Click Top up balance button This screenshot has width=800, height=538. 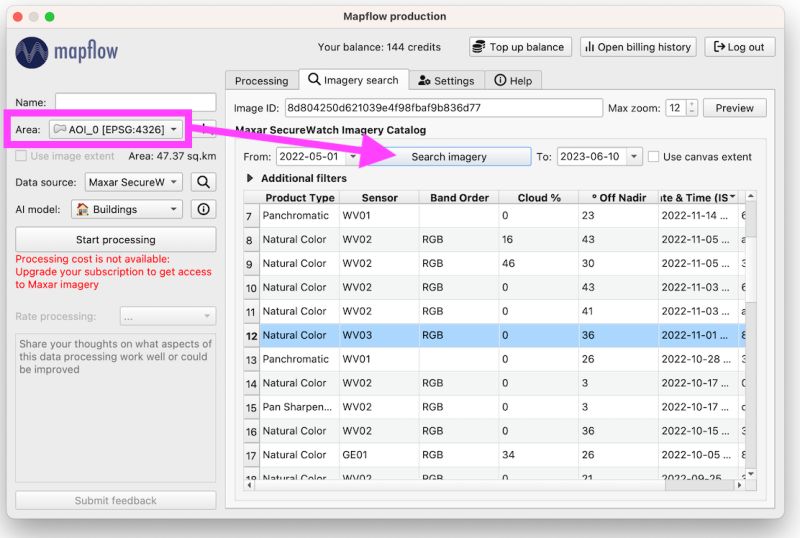(520, 47)
